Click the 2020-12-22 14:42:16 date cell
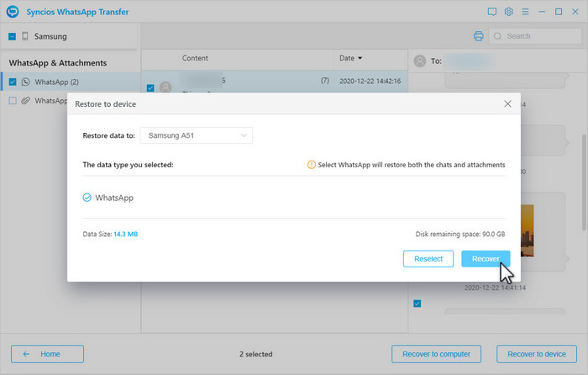588x375 pixels. point(370,81)
